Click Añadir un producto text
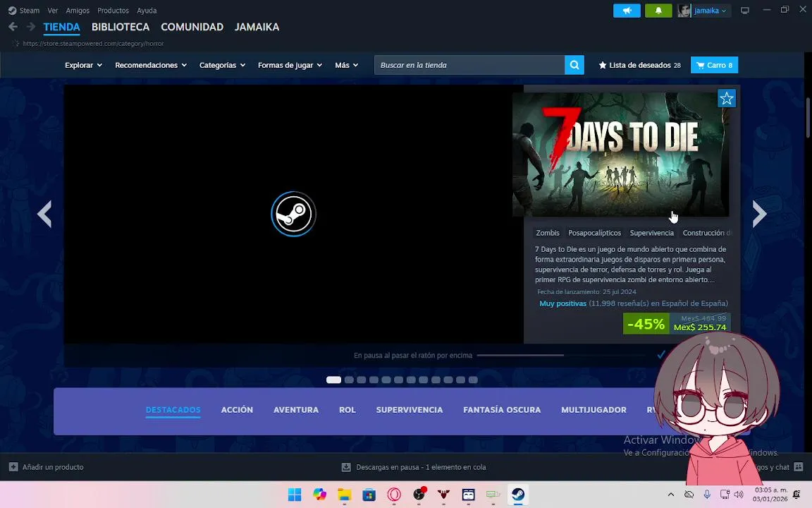 (53, 467)
